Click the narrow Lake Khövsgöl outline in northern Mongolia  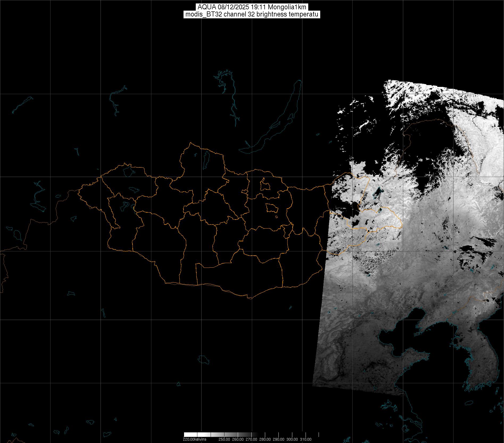coord(206,158)
